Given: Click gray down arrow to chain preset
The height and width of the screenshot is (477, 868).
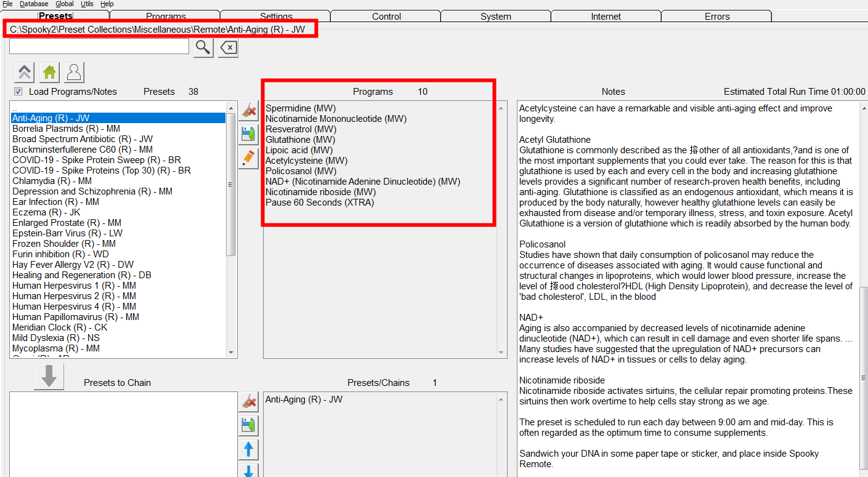Looking at the screenshot, I should (49, 376).
